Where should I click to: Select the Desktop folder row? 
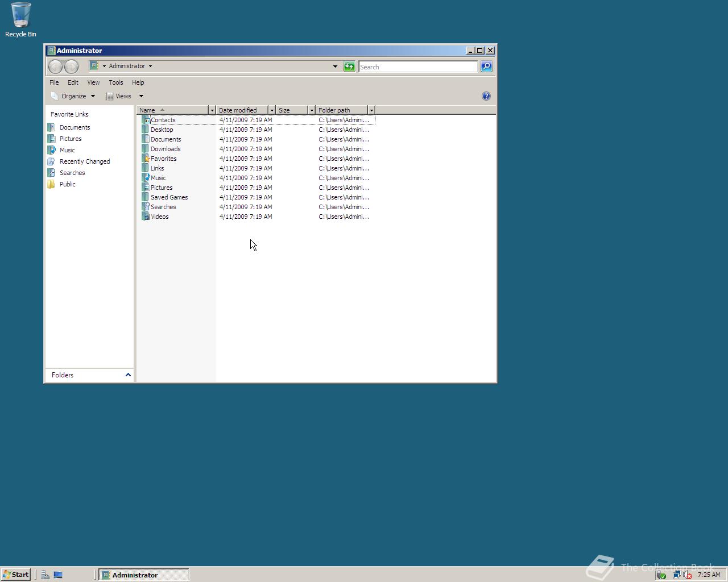pyautogui.click(x=258, y=130)
